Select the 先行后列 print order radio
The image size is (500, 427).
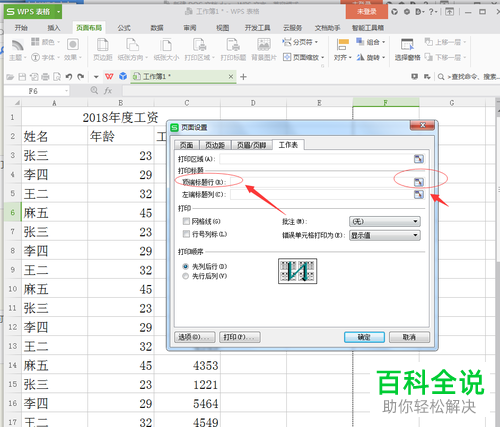click(x=185, y=276)
